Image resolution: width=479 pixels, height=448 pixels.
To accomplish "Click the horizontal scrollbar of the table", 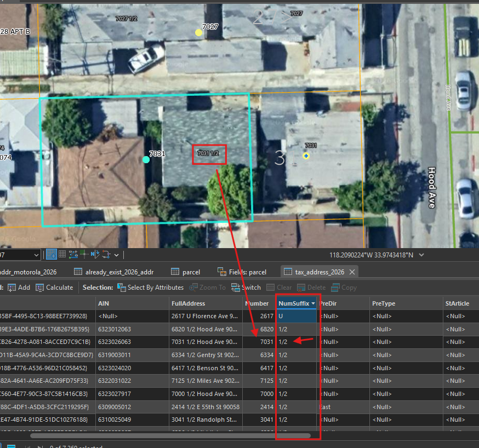I will click(x=170, y=435).
